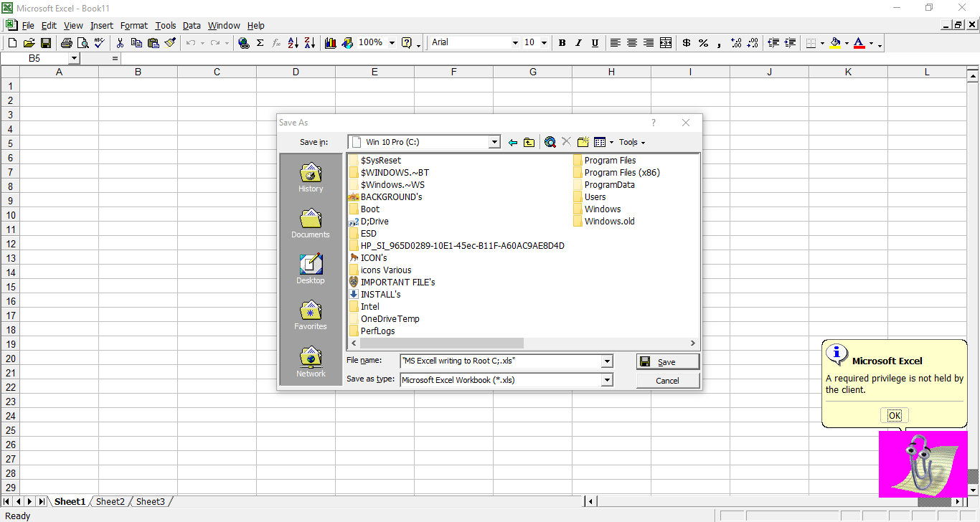Go back using dialog's back arrow
Viewport: 980px width, 522px height.
[512, 142]
